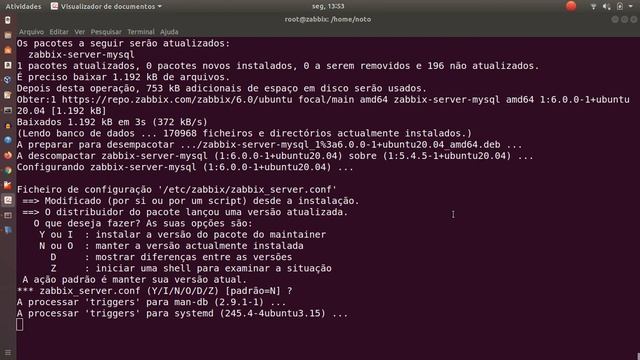Open the network status icon

[593, 7]
